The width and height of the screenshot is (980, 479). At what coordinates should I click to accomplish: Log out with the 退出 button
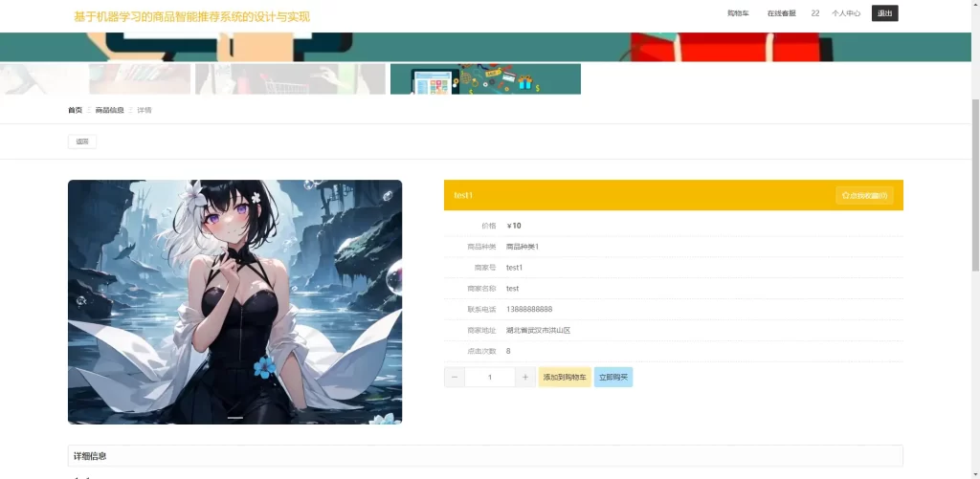[884, 13]
